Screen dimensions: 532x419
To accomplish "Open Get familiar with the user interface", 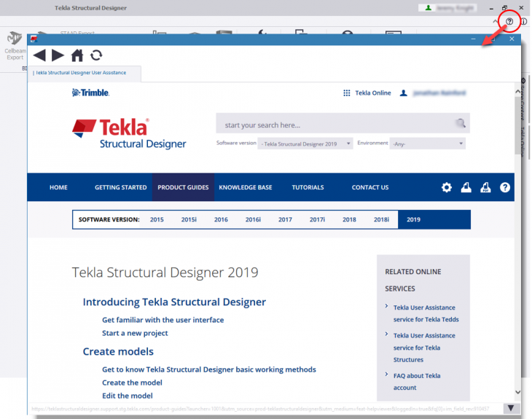I will (x=163, y=320).
